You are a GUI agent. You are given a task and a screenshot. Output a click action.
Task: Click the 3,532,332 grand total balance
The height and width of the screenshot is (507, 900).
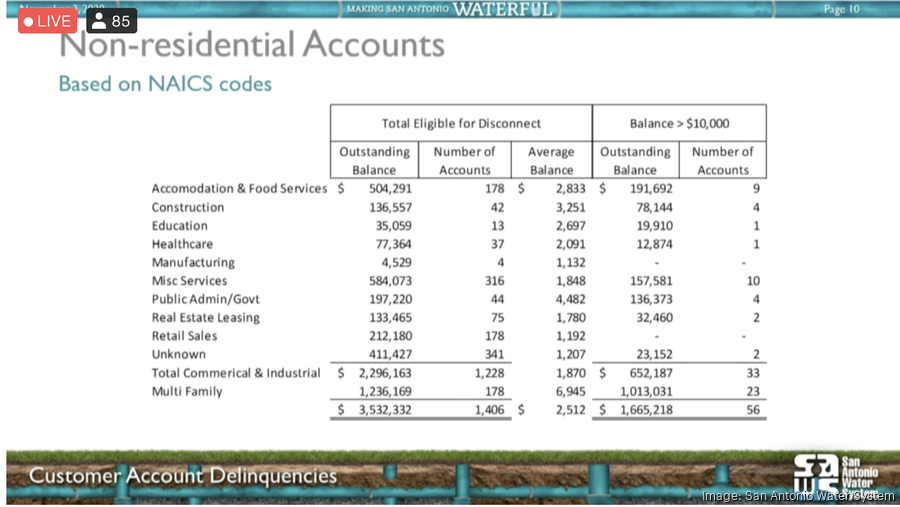point(385,410)
